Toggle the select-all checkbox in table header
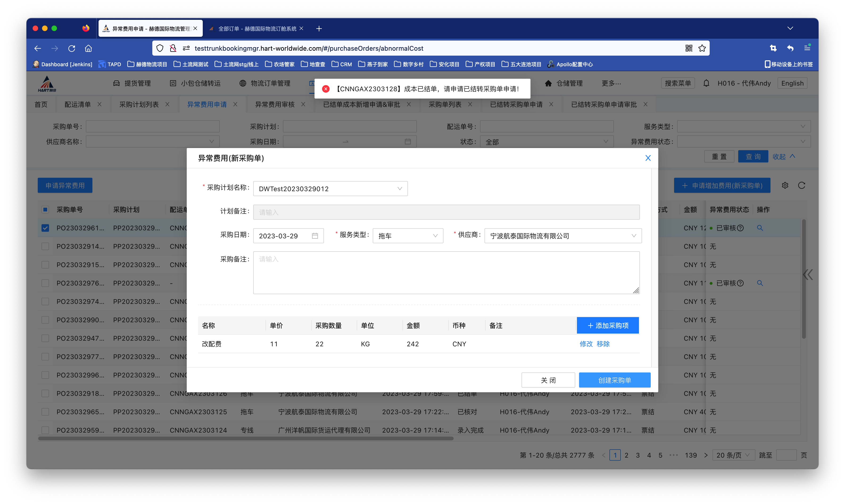845x504 pixels. pyautogui.click(x=45, y=210)
